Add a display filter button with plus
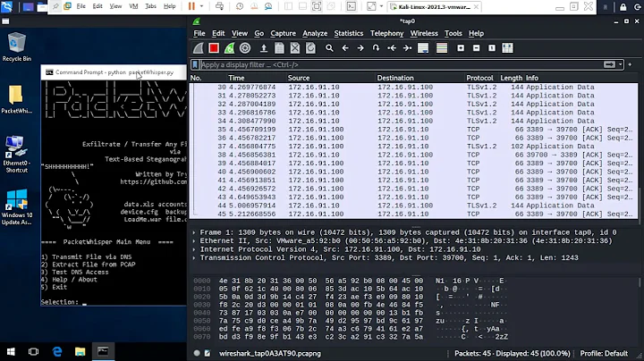644x361 pixels. click(x=630, y=64)
